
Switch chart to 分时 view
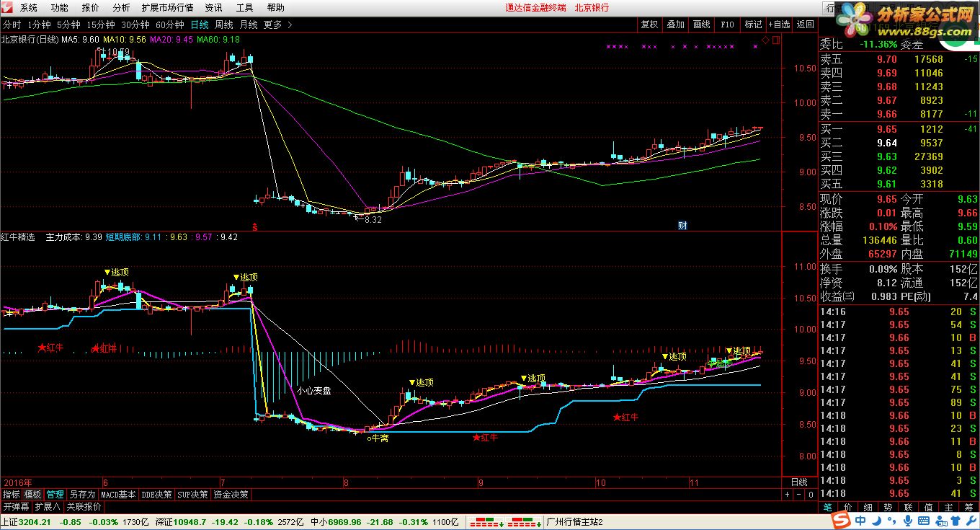[x=12, y=25]
